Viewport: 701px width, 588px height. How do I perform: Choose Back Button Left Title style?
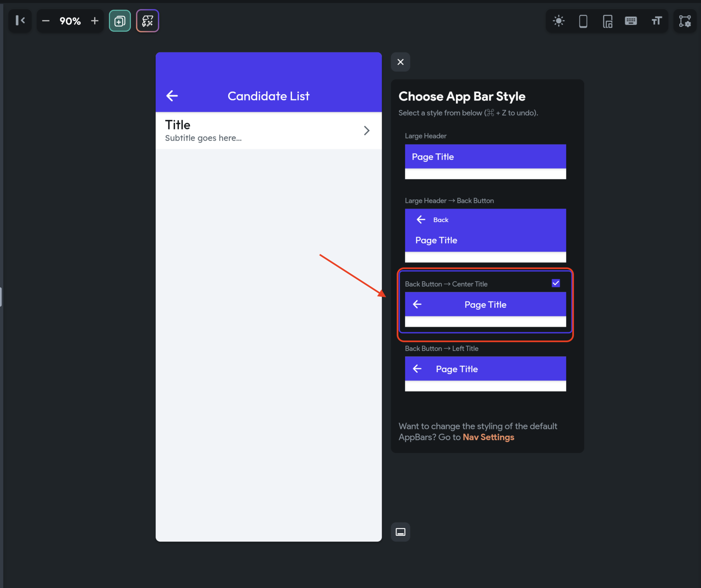(485, 374)
